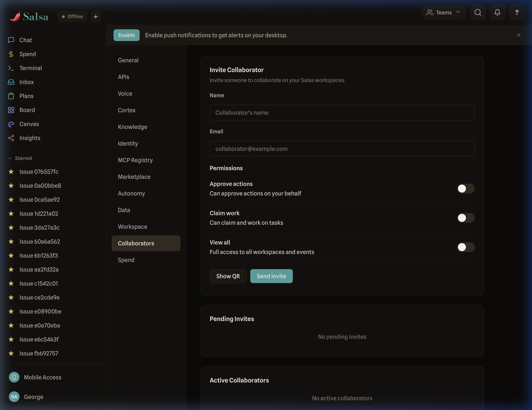
Task: Collapse the Starred section chevron
Action: [x=10, y=158]
